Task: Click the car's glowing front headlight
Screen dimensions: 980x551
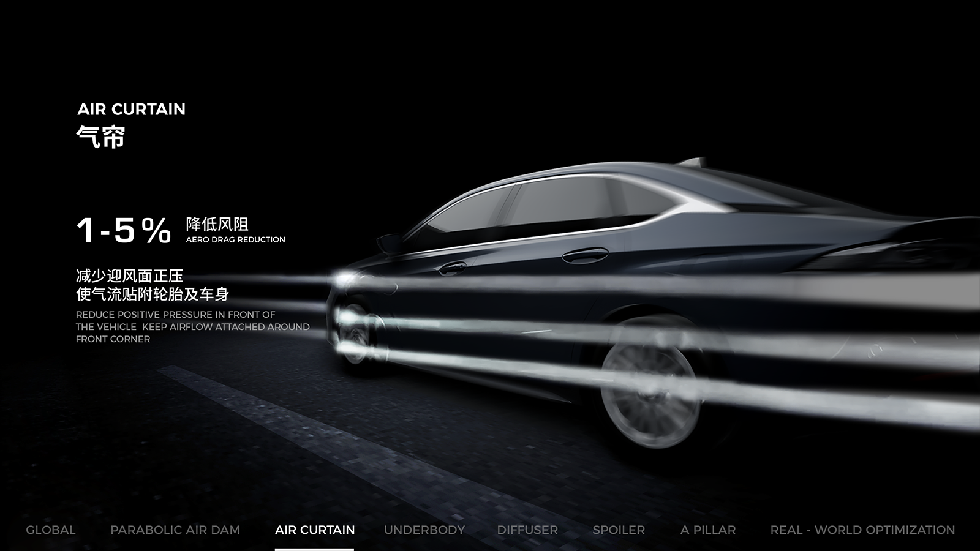Action: [x=344, y=279]
